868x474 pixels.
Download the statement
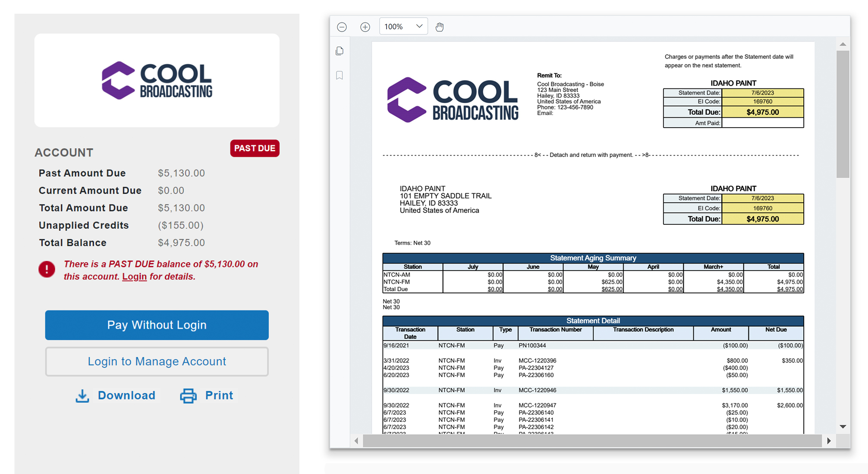pyautogui.click(x=126, y=395)
